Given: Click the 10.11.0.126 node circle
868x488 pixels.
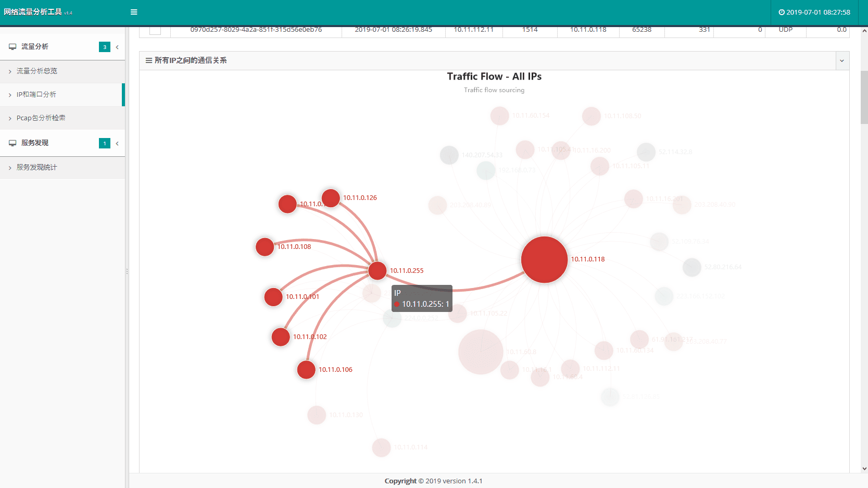Looking at the screenshot, I should [331, 198].
